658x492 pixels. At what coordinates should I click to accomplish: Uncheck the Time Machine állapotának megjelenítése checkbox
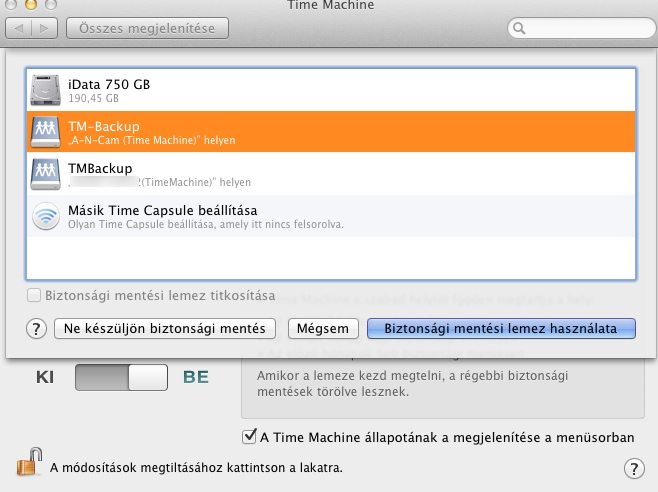pyautogui.click(x=249, y=437)
